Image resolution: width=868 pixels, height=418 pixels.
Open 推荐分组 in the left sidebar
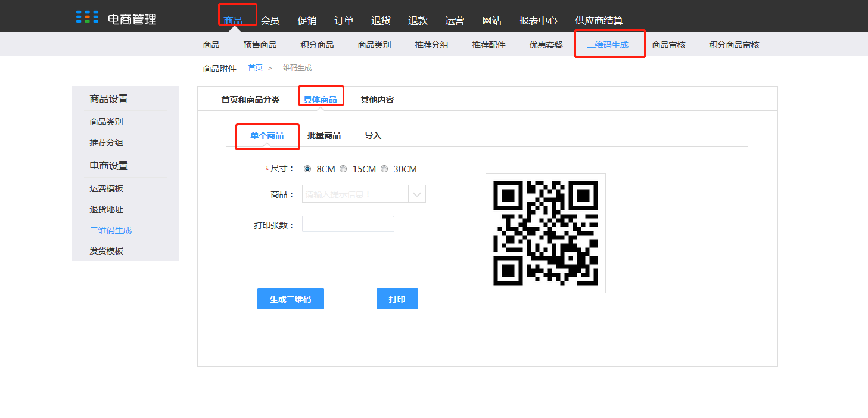click(x=106, y=143)
